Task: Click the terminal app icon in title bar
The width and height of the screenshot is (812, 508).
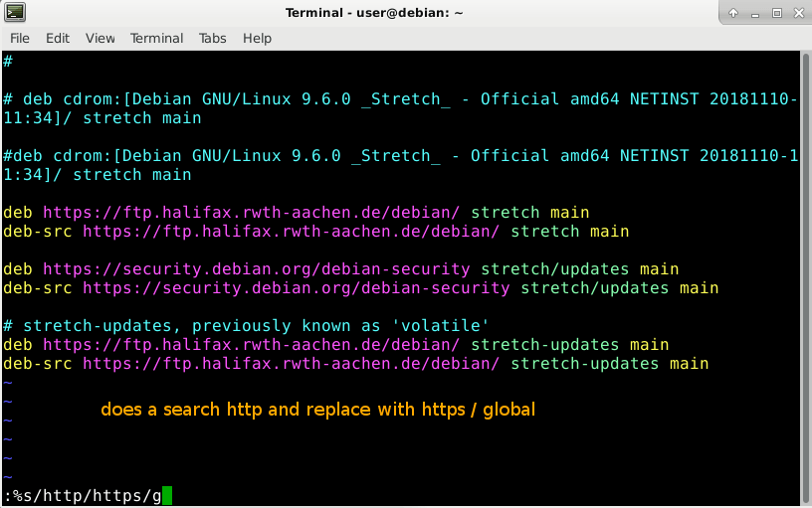Action: tap(15, 12)
